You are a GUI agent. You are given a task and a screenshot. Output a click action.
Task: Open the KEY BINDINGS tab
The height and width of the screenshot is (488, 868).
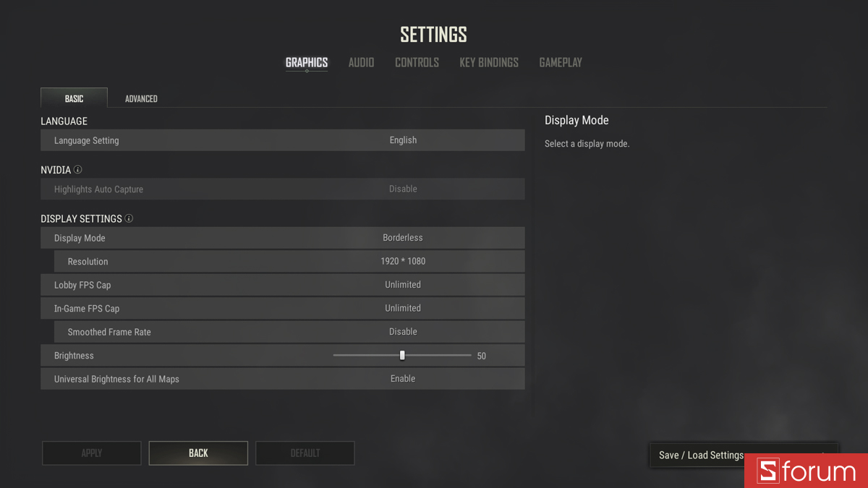489,62
